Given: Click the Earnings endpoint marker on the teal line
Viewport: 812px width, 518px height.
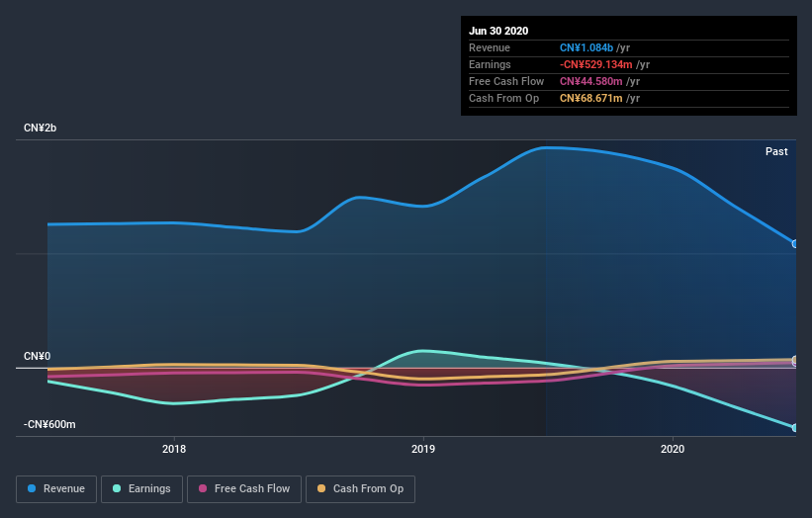Looking at the screenshot, I should click(x=795, y=428).
